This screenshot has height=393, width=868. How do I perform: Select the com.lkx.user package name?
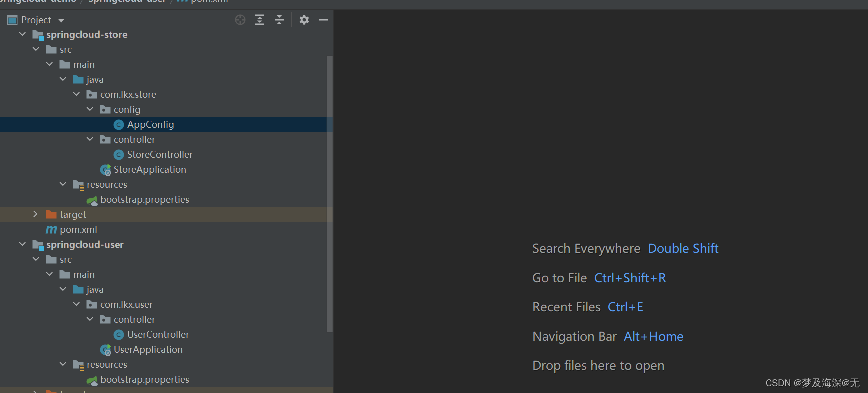126,304
